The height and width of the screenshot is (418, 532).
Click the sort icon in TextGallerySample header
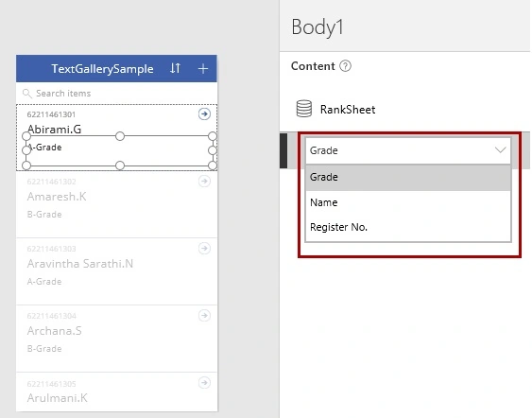175,68
